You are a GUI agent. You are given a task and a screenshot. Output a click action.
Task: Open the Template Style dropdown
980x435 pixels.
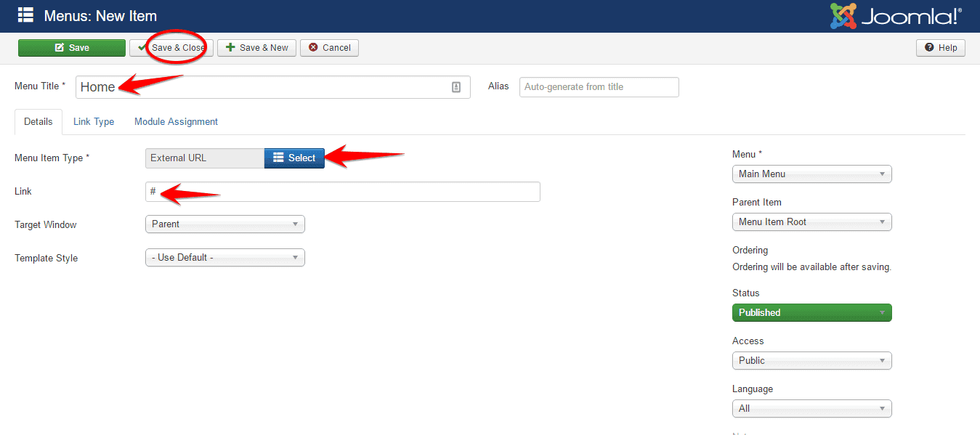click(x=224, y=258)
